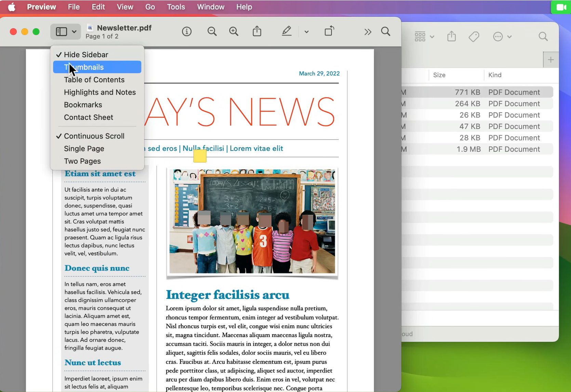571x392 pixels.
Task: Click the classroom photo in the newsletter
Action: [x=252, y=221]
